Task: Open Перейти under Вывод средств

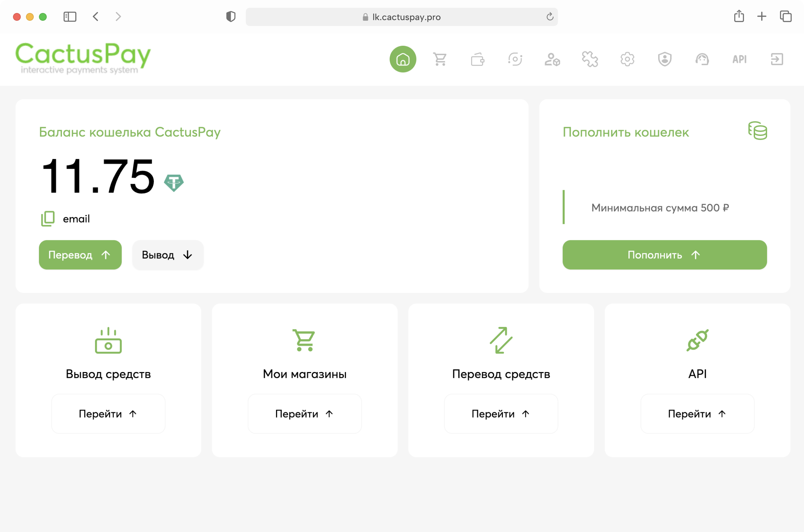Action: pos(108,414)
